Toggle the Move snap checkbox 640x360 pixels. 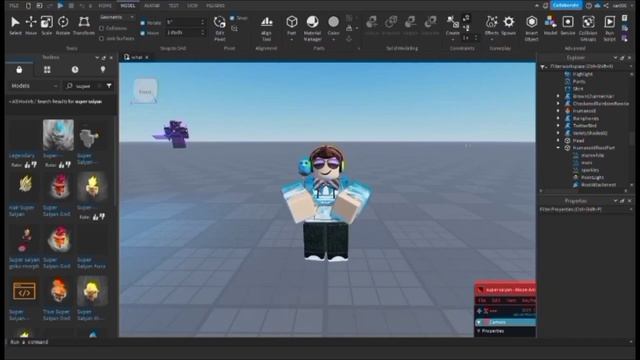point(142,33)
